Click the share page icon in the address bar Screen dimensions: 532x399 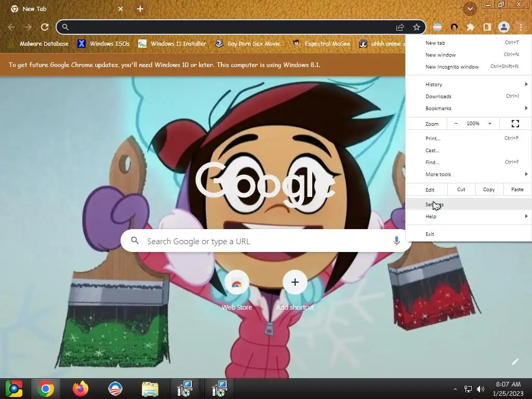click(x=400, y=27)
